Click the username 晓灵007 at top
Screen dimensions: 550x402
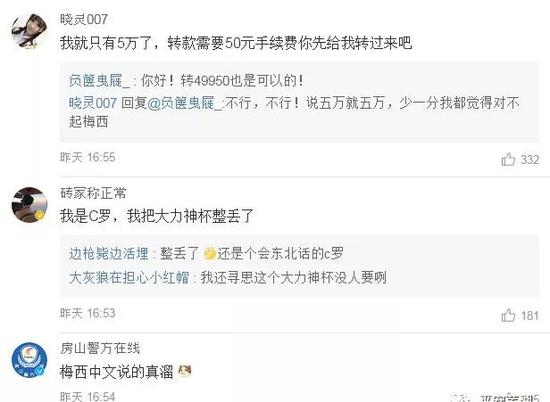[84, 19]
